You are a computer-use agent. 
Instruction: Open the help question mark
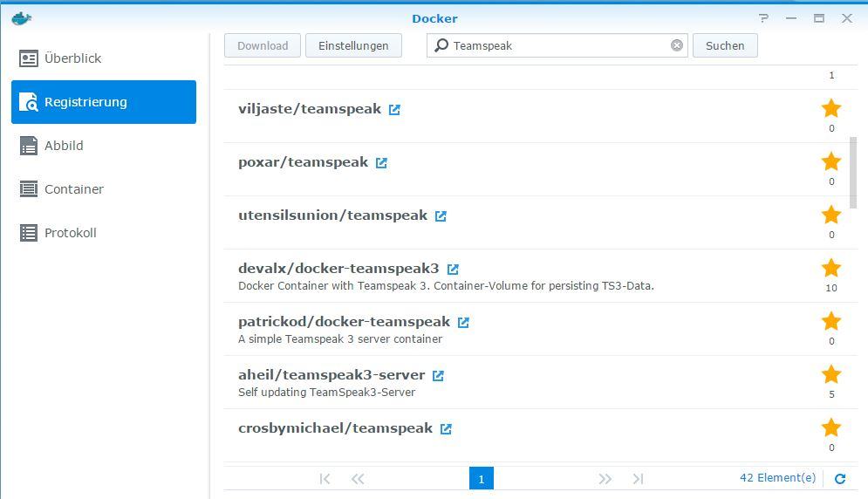tap(764, 18)
